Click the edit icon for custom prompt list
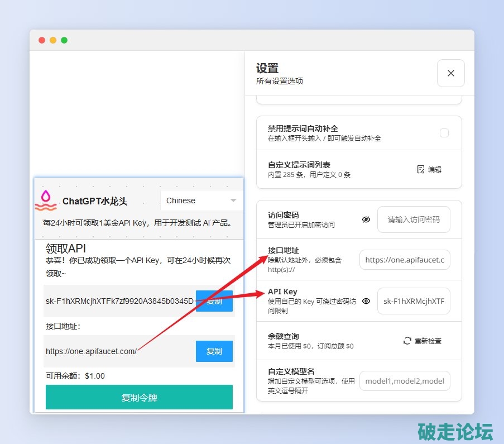The width and height of the screenshot is (504, 444). point(421,169)
